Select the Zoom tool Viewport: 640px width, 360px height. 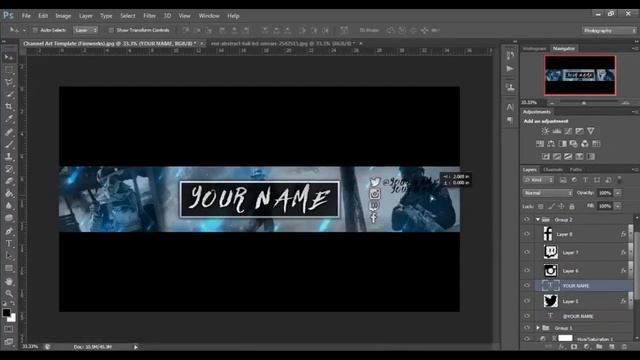[9, 293]
